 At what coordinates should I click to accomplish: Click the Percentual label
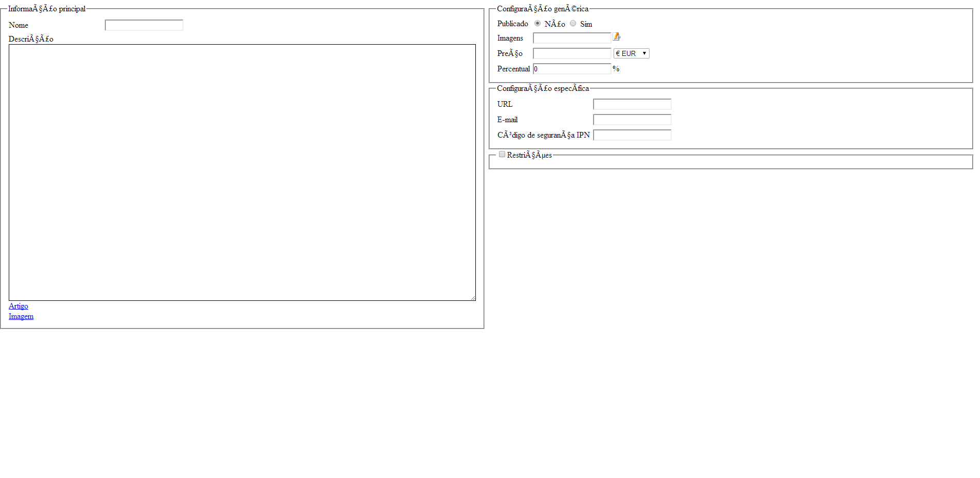tap(513, 69)
